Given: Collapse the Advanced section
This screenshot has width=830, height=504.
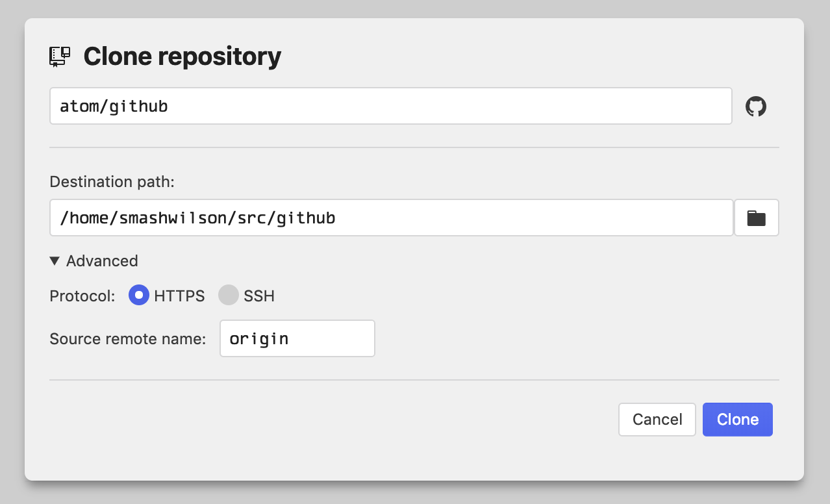Looking at the screenshot, I should 94,261.
